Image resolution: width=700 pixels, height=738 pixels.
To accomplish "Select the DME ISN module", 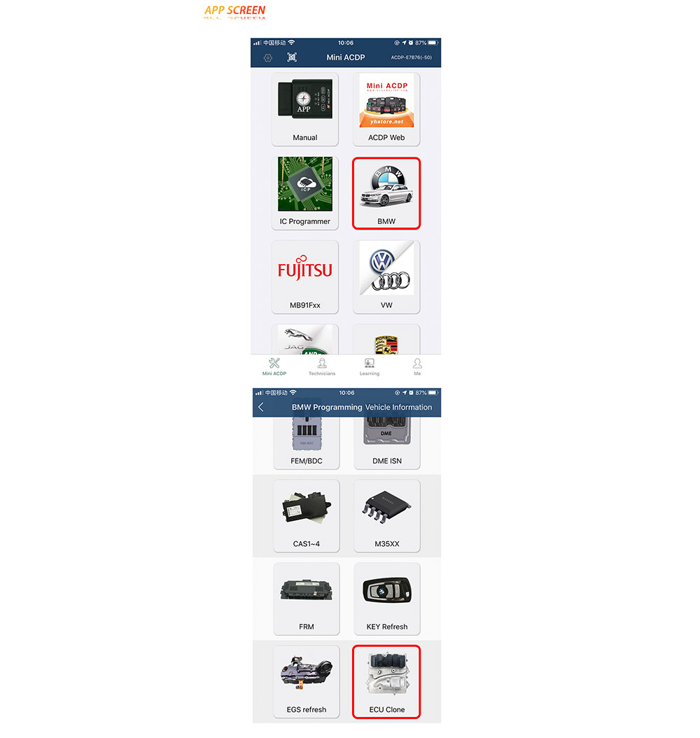I will click(x=386, y=443).
